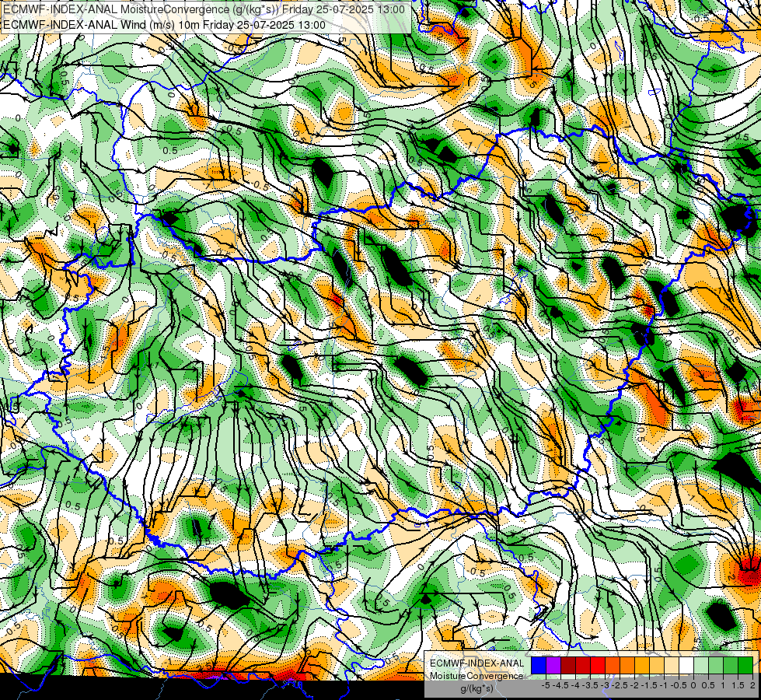The width and height of the screenshot is (761, 700).
Task: Click the legend tick value '-5'
Action: tap(546, 685)
